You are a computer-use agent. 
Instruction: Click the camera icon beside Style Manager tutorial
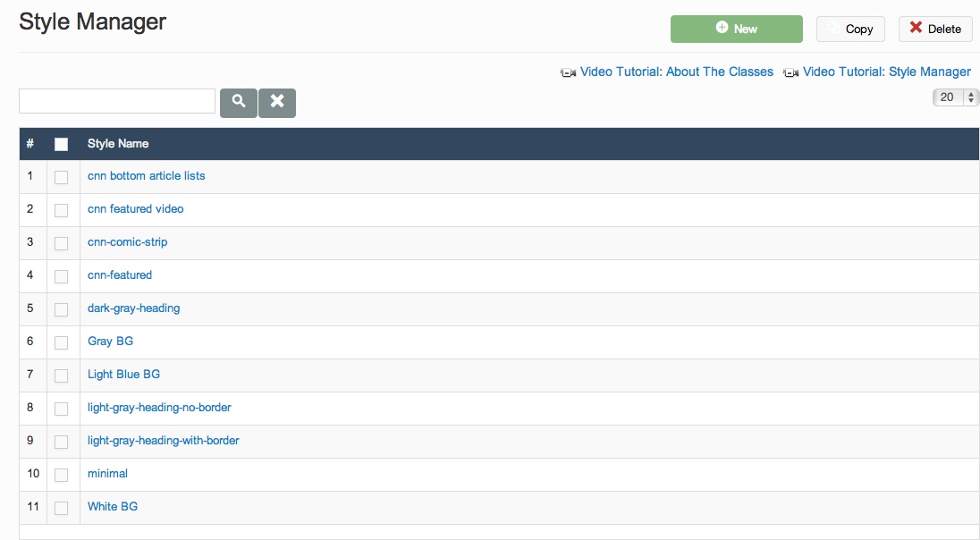point(790,73)
